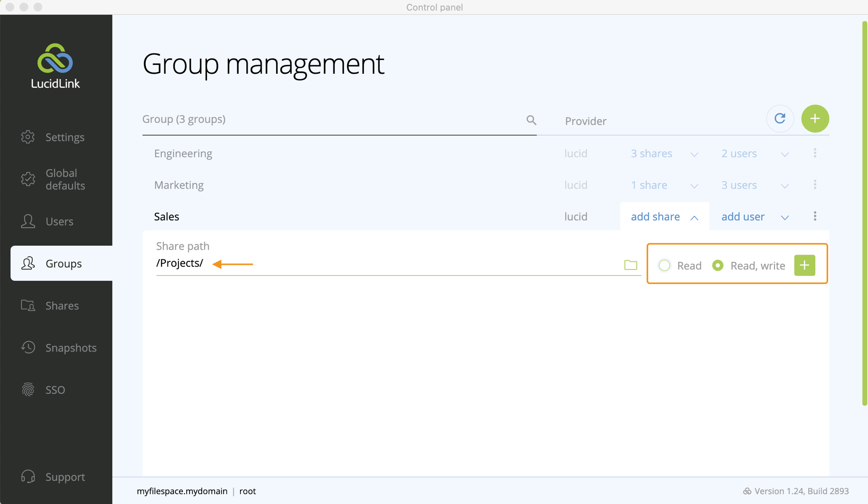Image resolution: width=868 pixels, height=504 pixels.
Task: Expand Engineering 2 users chevron
Action: click(785, 154)
